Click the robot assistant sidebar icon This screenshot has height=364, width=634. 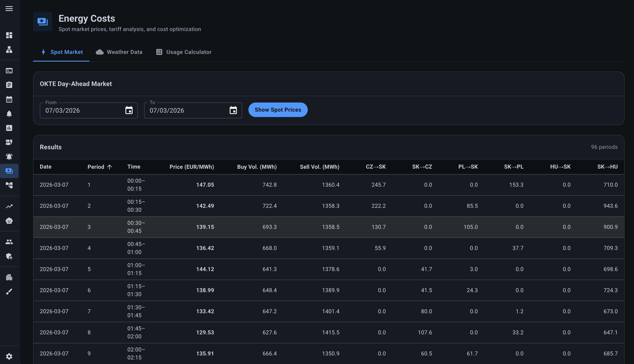9,221
